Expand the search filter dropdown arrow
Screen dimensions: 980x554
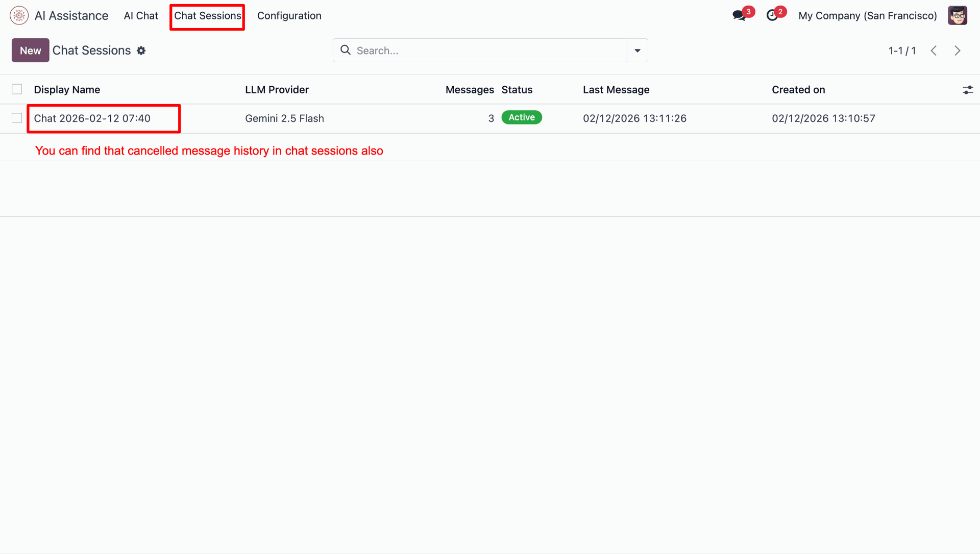tap(637, 51)
